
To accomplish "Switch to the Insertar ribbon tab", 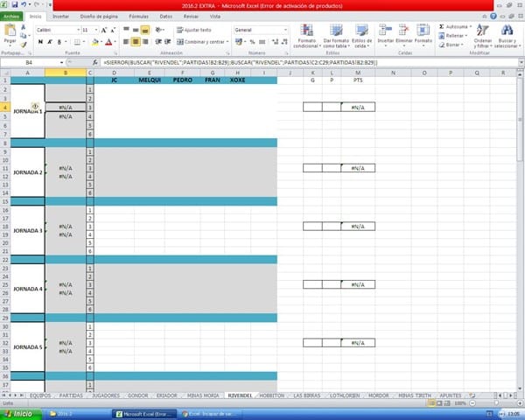I will coord(60,17).
